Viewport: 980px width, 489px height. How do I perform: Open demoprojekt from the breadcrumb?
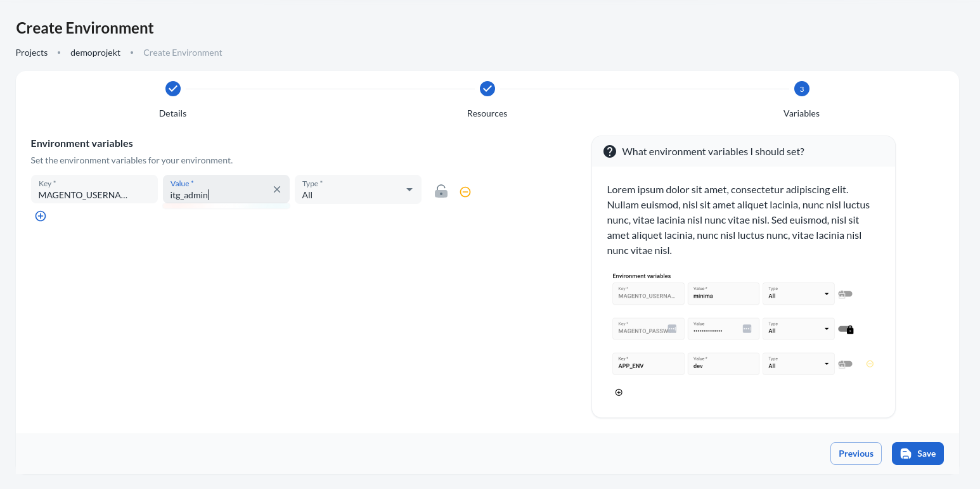pos(95,53)
